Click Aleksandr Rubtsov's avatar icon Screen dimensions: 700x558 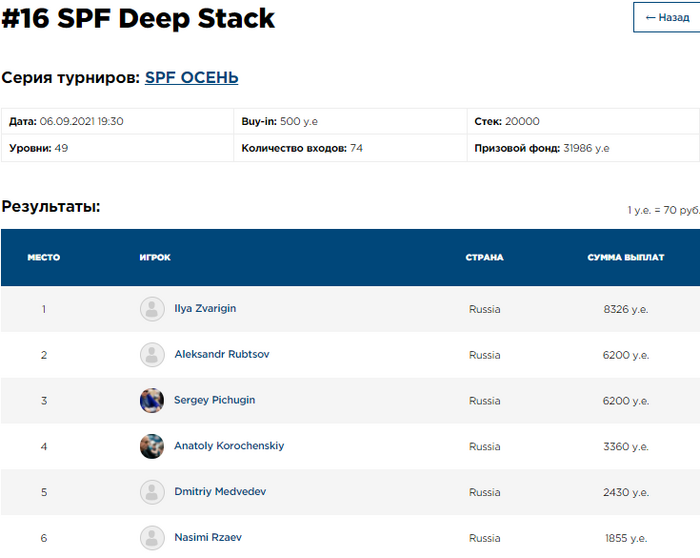click(152, 355)
